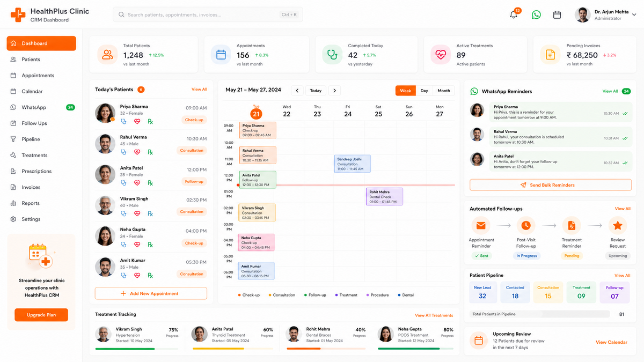Switch calendar to Day view
Viewport: 644px width, 362px height.
424,91
